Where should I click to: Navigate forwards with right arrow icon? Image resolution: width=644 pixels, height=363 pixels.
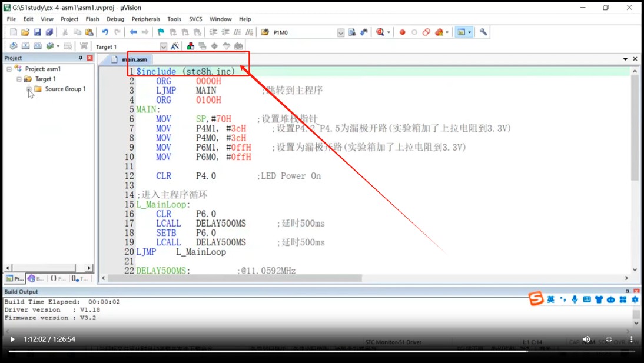145,32
